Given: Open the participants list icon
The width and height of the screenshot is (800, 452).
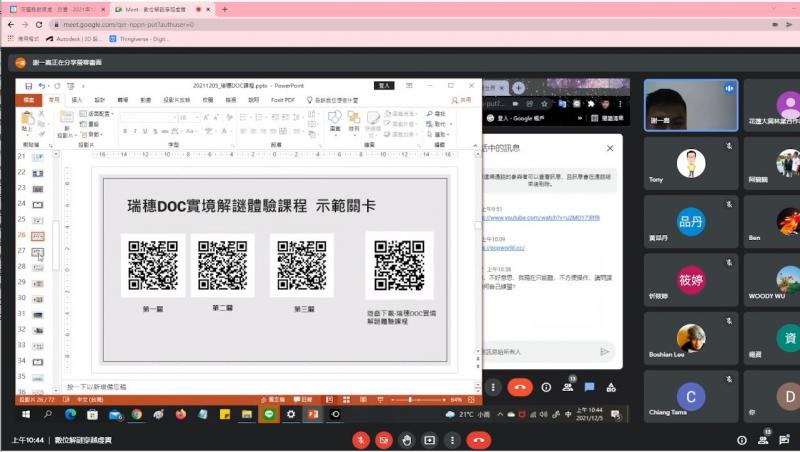Looking at the screenshot, I should 764,440.
